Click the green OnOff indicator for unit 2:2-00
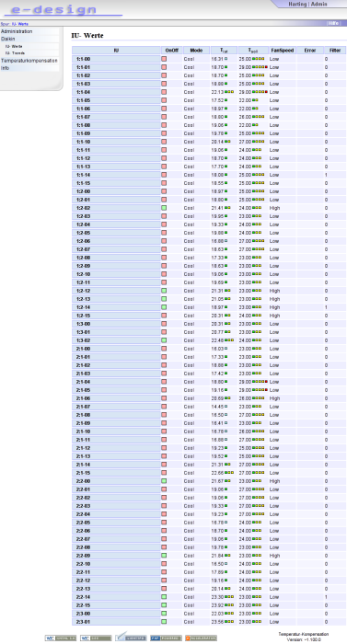 (164, 481)
